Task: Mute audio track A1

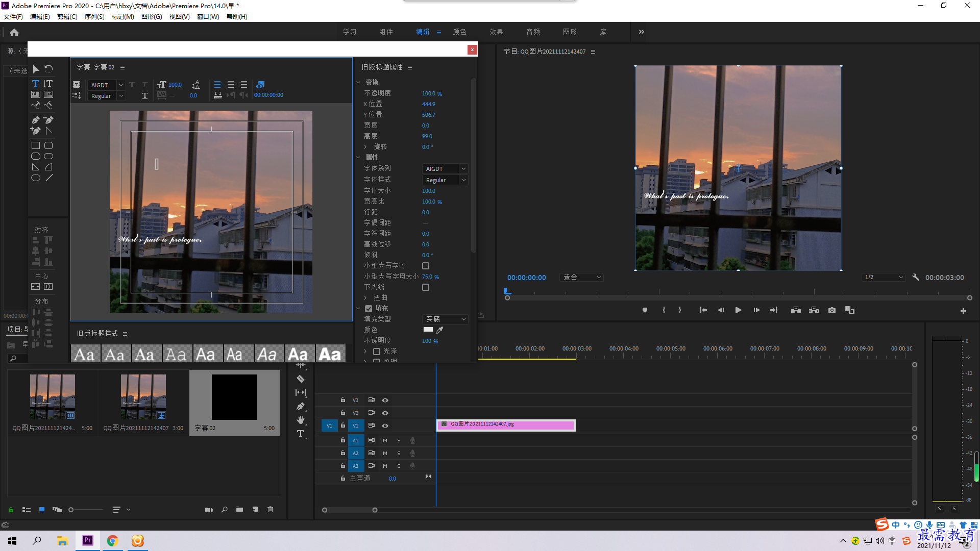Action: (x=385, y=441)
